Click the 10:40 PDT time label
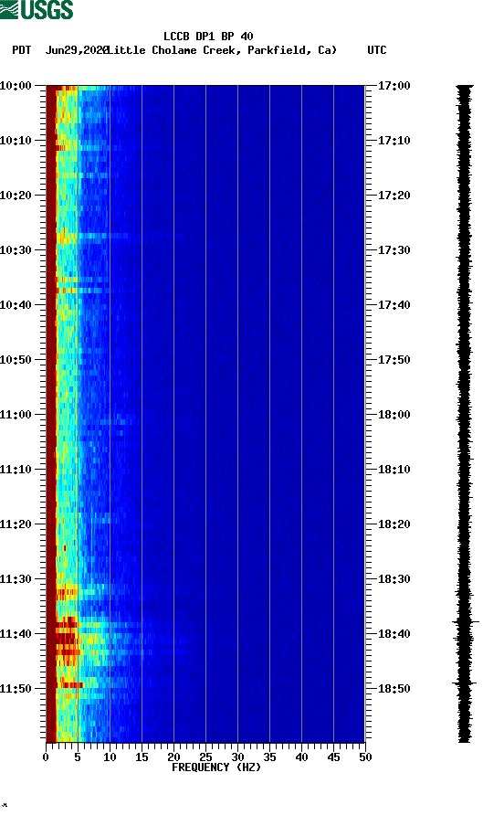This screenshot has width=504, height=815. tap(16, 305)
